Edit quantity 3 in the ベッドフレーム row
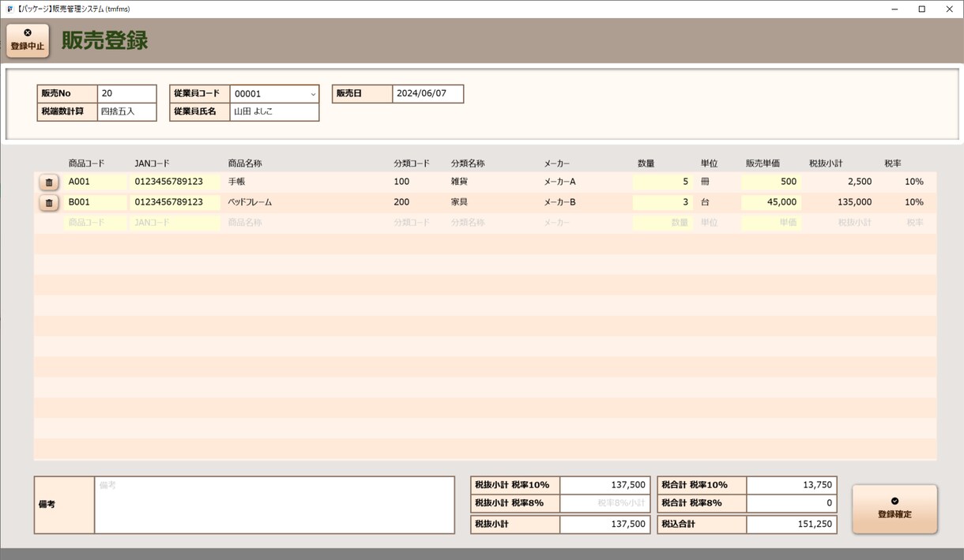Image resolution: width=964 pixels, height=560 pixels. 662,202
